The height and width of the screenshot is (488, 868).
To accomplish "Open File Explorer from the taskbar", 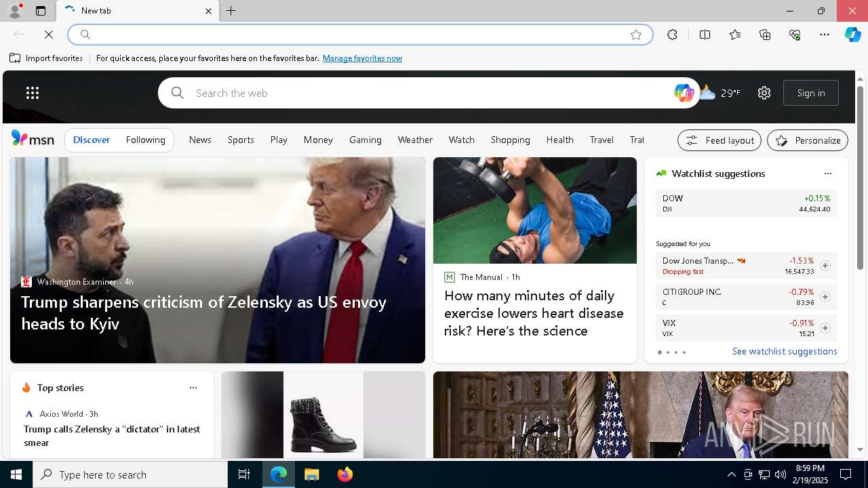I will [x=312, y=474].
